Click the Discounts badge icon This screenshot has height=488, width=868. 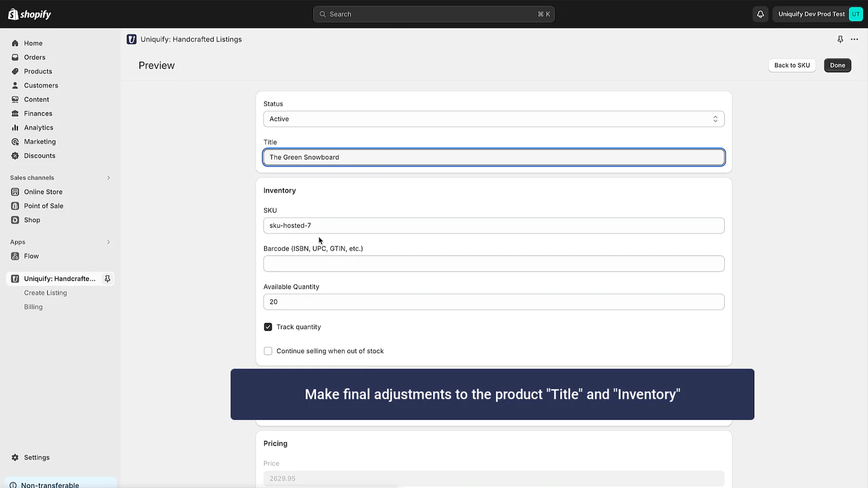click(15, 156)
